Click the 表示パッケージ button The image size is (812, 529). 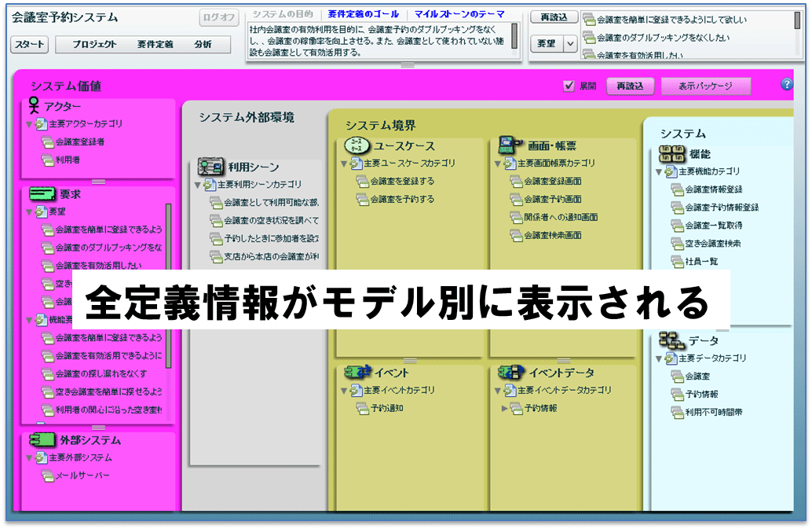pos(706,86)
